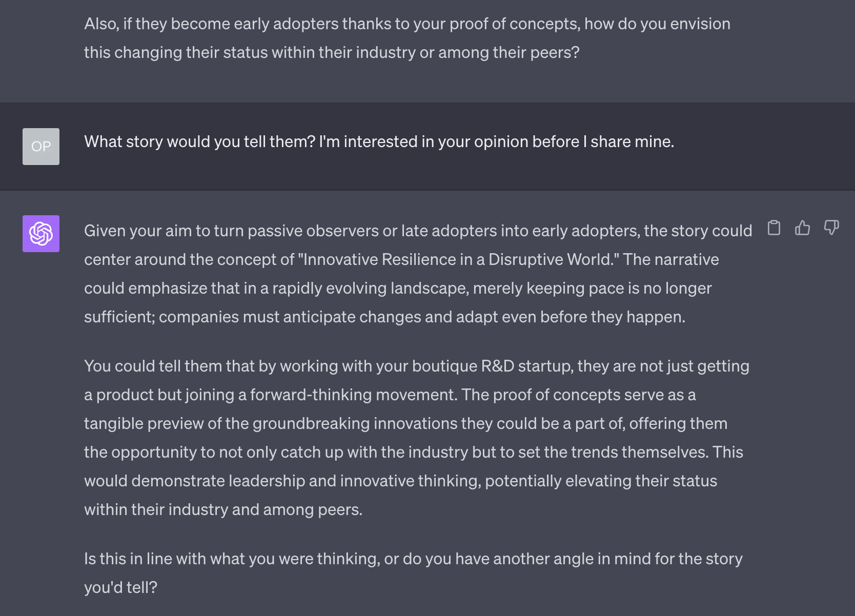Viewport: 855px width, 616px height.
Task: Mark the response with thumbs down
Action: [x=831, y=228]
